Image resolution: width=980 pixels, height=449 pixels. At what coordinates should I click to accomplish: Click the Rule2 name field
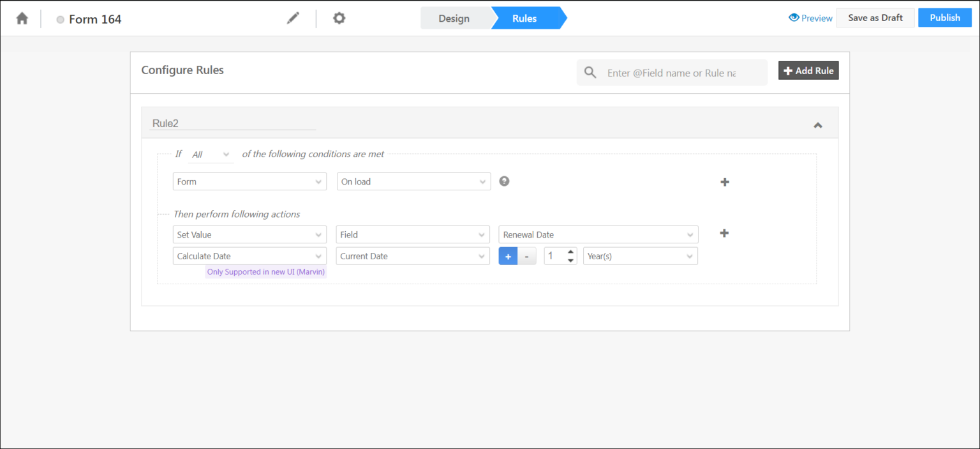(x=232, y=123)
